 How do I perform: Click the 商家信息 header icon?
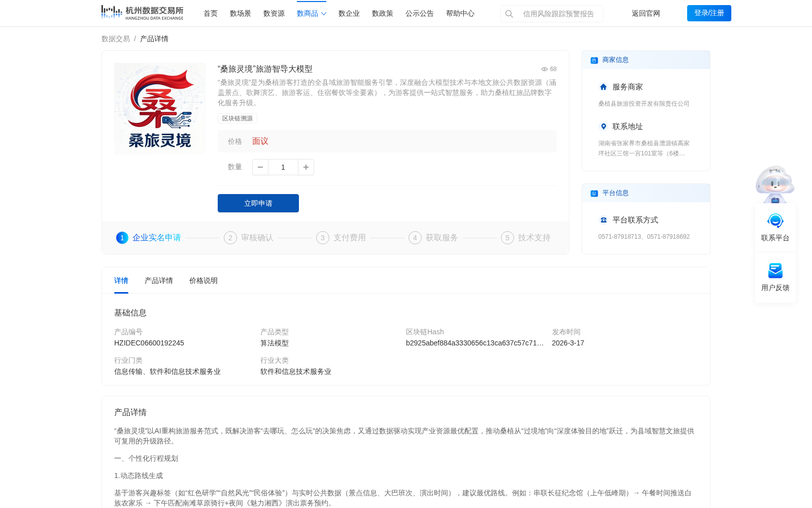pyautogui.click(x=594, y=60)
